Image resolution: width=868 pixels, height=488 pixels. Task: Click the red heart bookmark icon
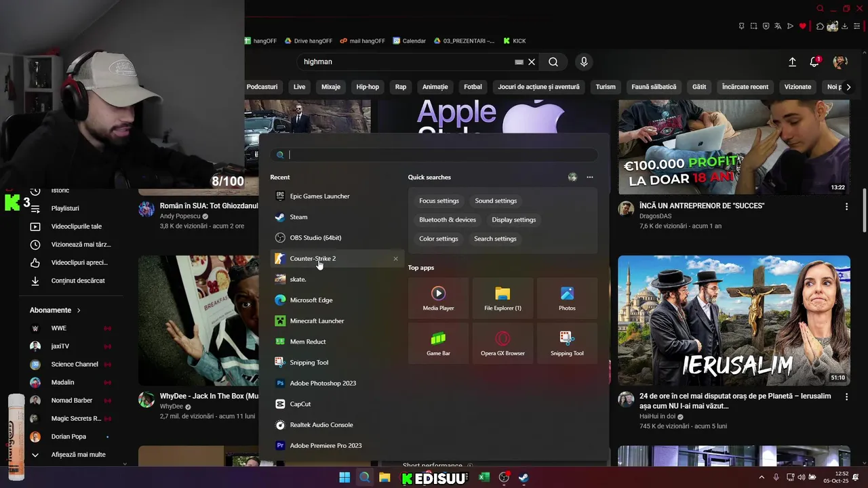tap(803, 26)
